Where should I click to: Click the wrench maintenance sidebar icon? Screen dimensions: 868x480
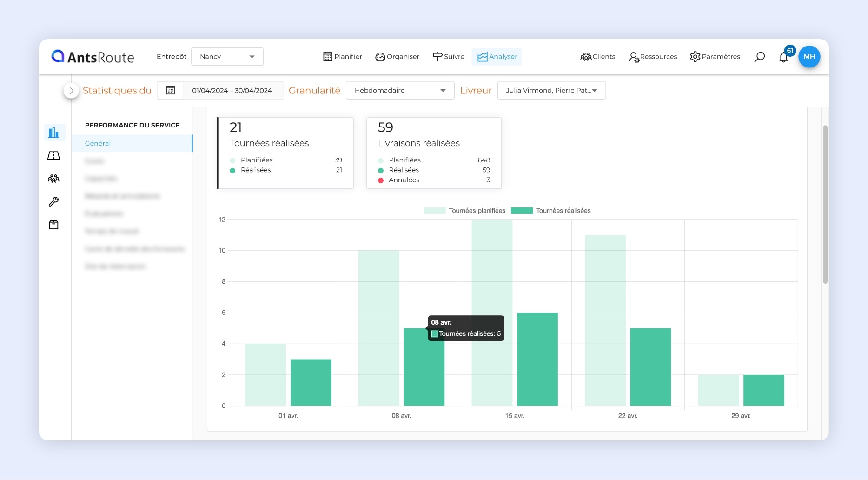tap(54, 202)
